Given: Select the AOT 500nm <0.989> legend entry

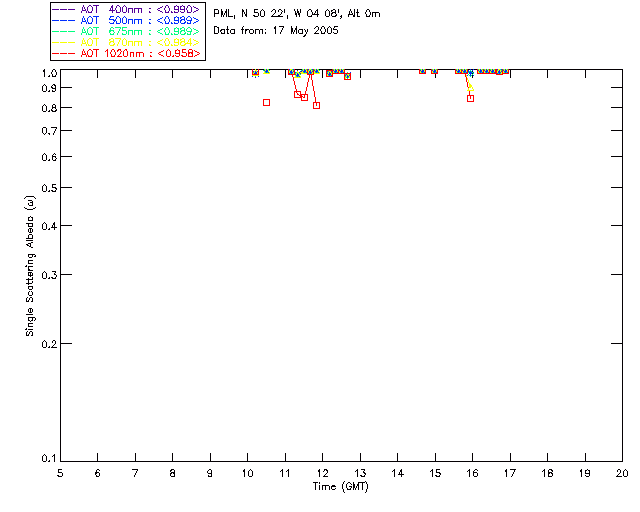Looking at the screenshot, I should point(126,20).
